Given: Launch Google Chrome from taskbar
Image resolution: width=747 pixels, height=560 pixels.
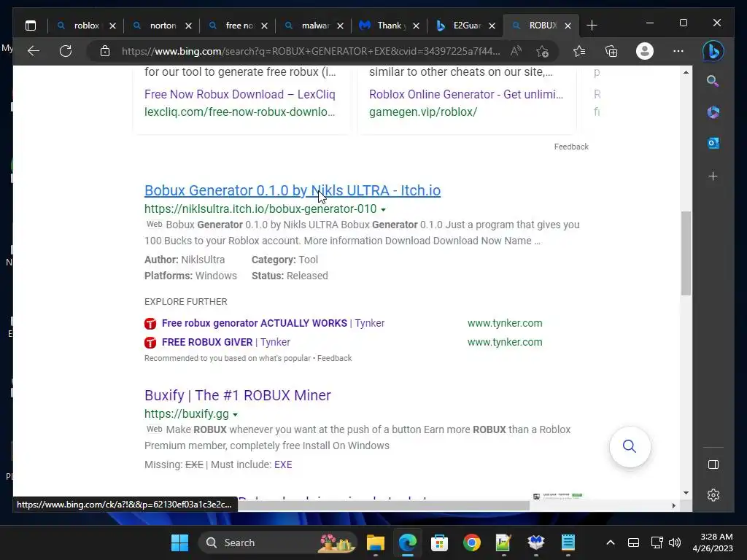Looking at the screenshot, I should [472, 542].
